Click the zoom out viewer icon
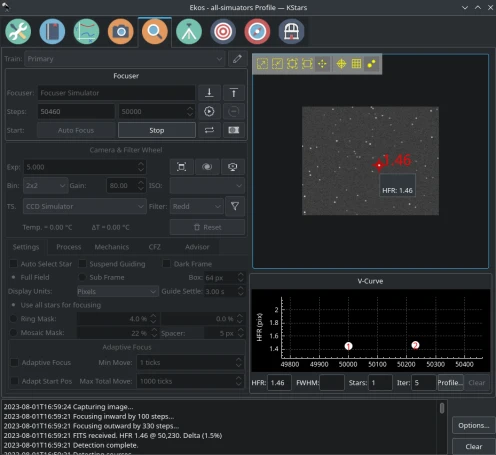Screen dimensions: 496x455 [x=277, y=64]
